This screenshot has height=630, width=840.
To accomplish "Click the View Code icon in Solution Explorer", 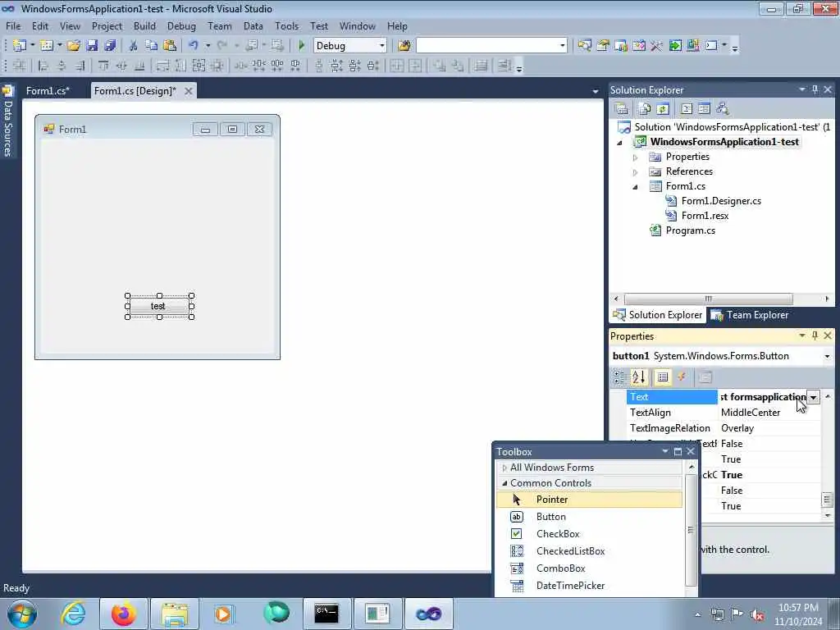I will pyautogui.click(x=687, y=109).
